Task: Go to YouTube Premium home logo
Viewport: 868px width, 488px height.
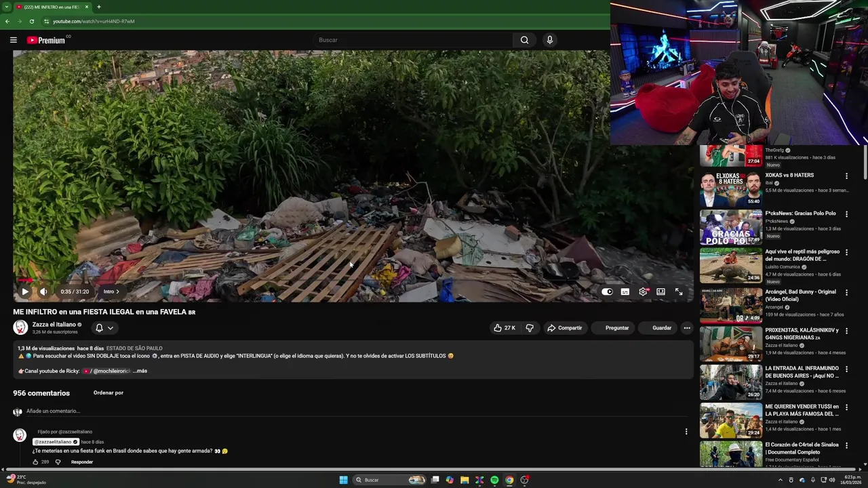Action: (x=47, y=40)
